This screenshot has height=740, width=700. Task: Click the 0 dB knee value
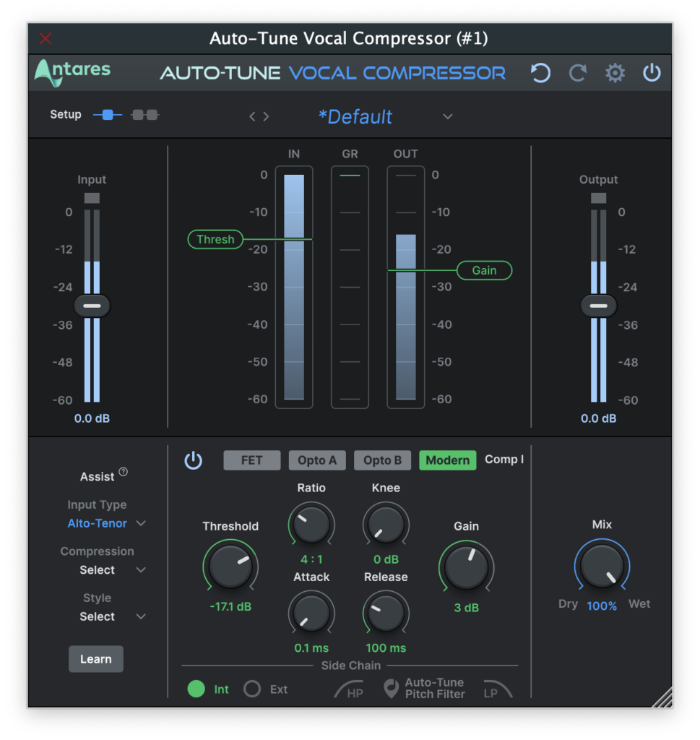click(386, 560)
